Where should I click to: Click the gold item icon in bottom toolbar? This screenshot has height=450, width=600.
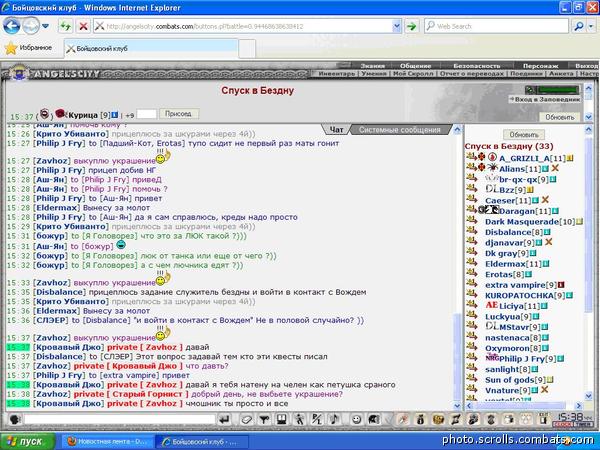click(438, 420)
